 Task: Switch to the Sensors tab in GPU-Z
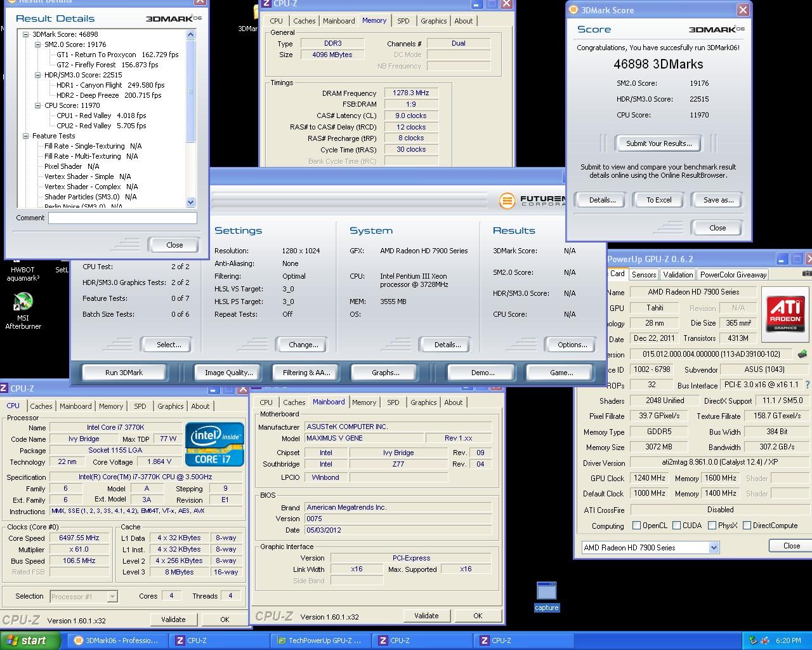coord(643,275)
